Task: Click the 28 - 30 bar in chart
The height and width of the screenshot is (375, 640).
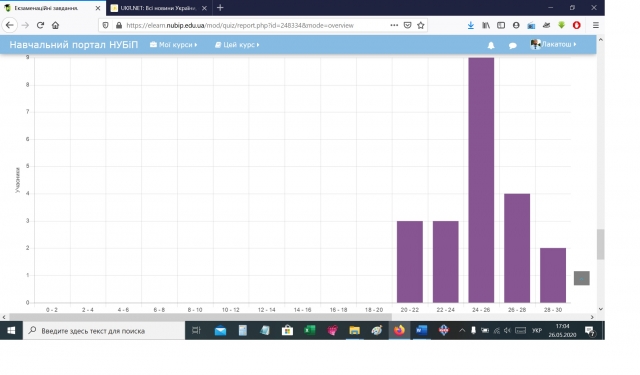Action: point(553,275)
